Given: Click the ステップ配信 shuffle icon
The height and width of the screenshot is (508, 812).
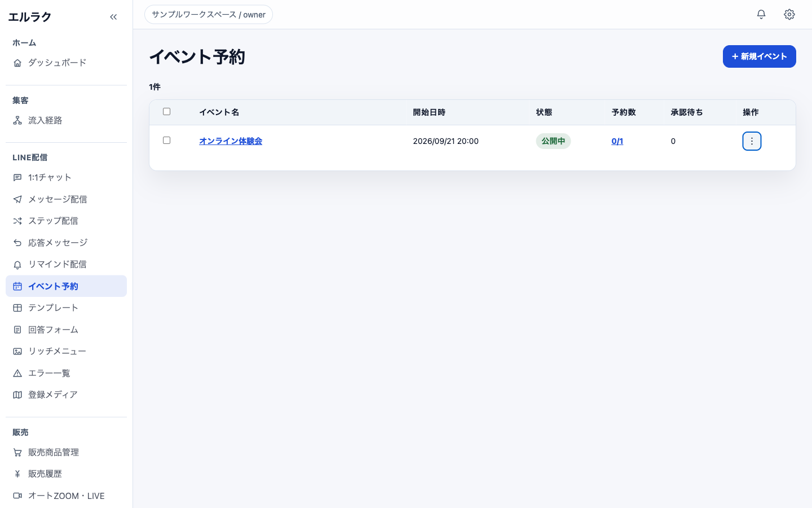Looking at the screenshot, I should click(x=17, y=221).
